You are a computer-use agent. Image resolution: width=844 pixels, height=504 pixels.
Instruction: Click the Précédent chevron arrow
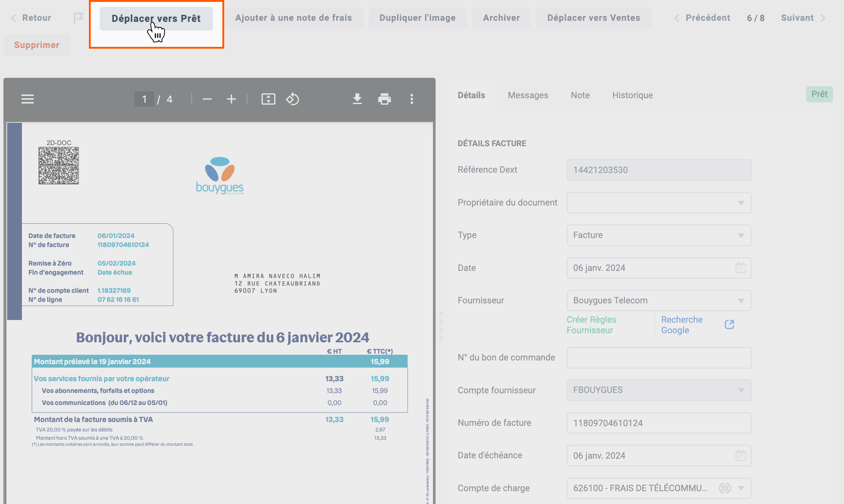pos(677,18)
